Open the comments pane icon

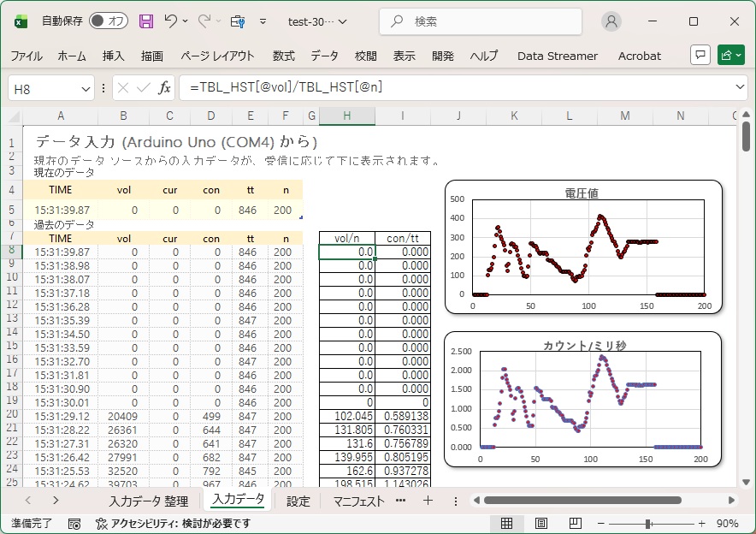click(x=700, y=55)
